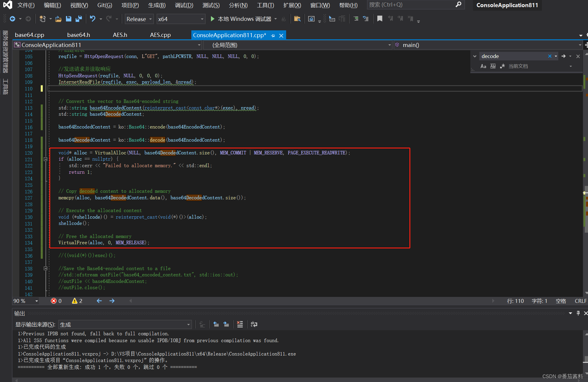Image resolution: width=588 pixels, height=382 pixels.
Task: Click the error count indicator
Action: click(56, 301)
